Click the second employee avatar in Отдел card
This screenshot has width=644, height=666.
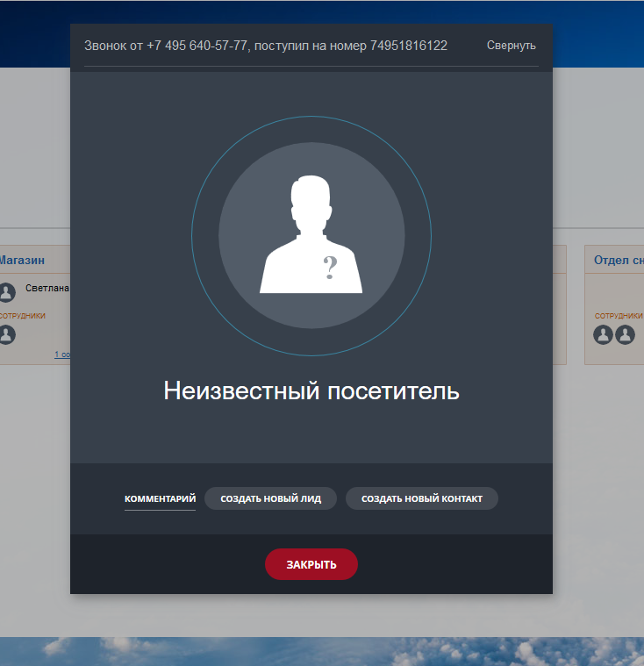(x=625, y=334)
